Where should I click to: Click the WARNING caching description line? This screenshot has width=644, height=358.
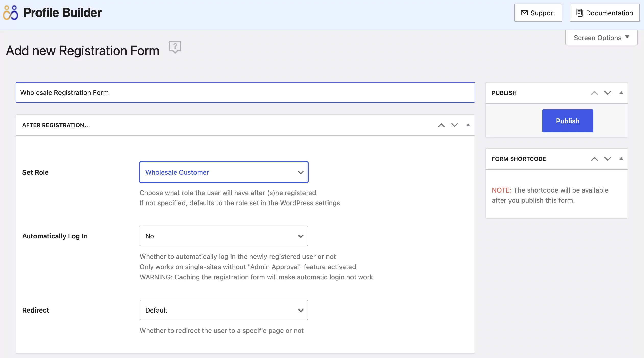[x=256, y=277]
